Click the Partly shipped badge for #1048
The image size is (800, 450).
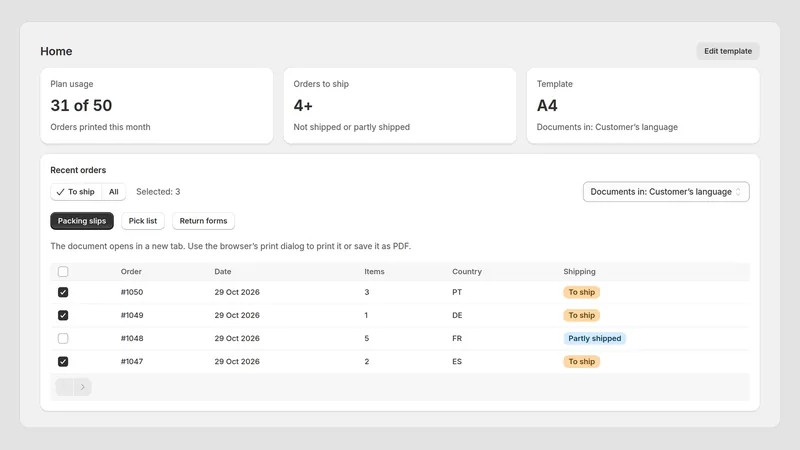click(x=594, y=338)
